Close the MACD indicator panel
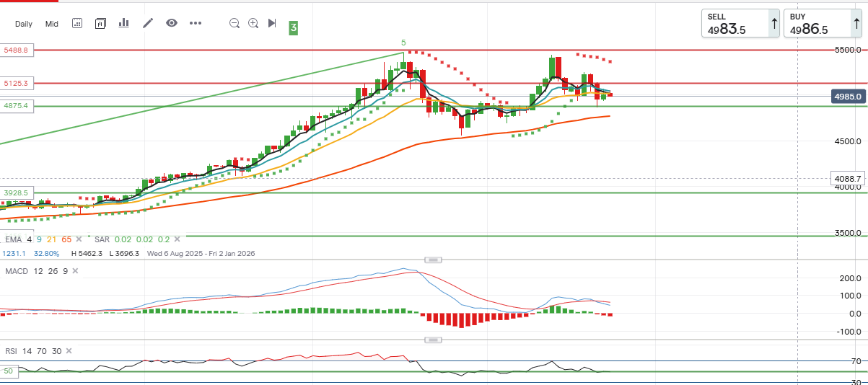Image resolution: width=868 pixels, height=385 pixels. 74,271
